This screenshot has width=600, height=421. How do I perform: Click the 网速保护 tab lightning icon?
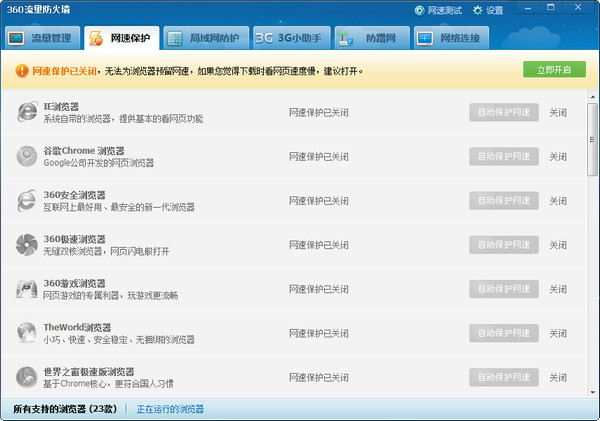coord(96,38)
